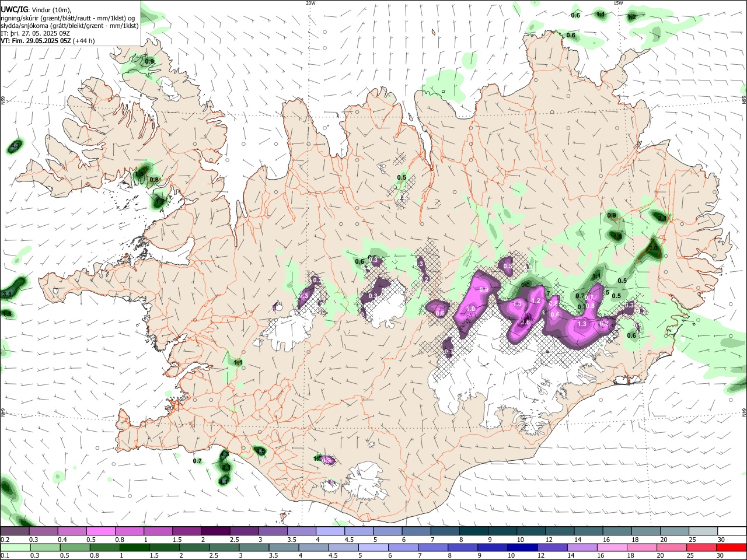Click the '3.1' value at the map's west edge
747x560 pixels.
click(x=6, y=294)
